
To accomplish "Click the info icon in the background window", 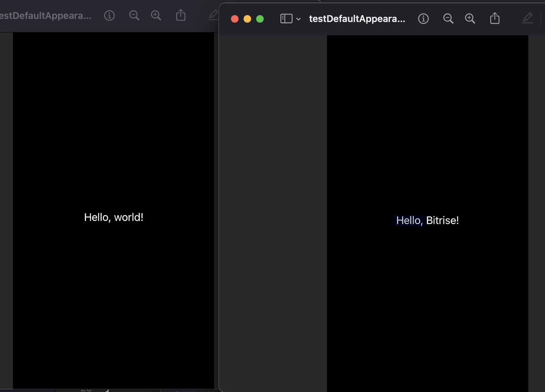I will (x=109, y=15).
